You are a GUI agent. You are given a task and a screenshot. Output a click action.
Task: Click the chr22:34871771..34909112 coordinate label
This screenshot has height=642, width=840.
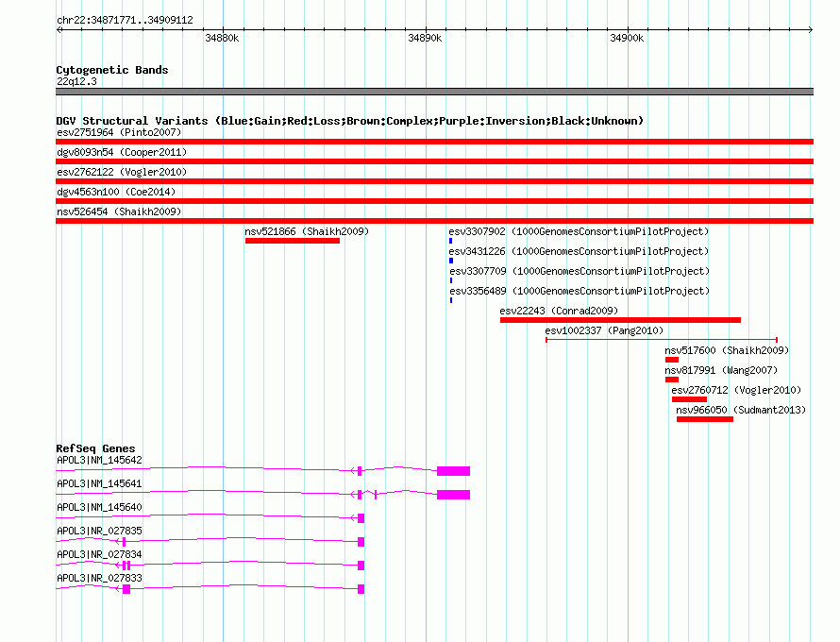pyautogui.click(x=125, y=21)
